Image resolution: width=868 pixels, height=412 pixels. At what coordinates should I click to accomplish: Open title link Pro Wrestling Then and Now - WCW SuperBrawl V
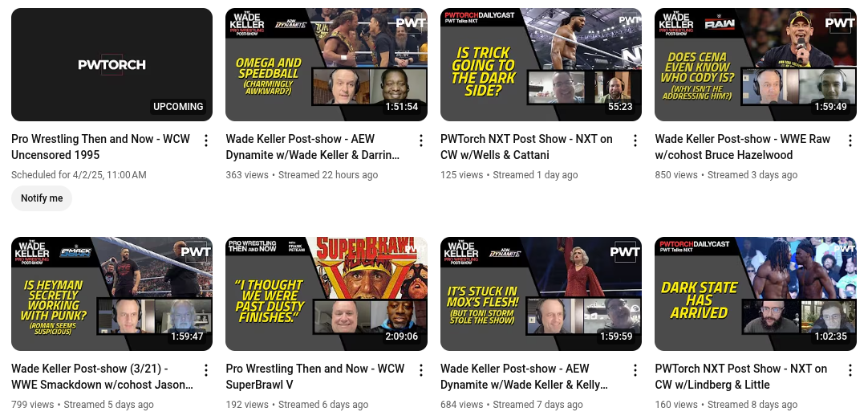click(315, 377)
